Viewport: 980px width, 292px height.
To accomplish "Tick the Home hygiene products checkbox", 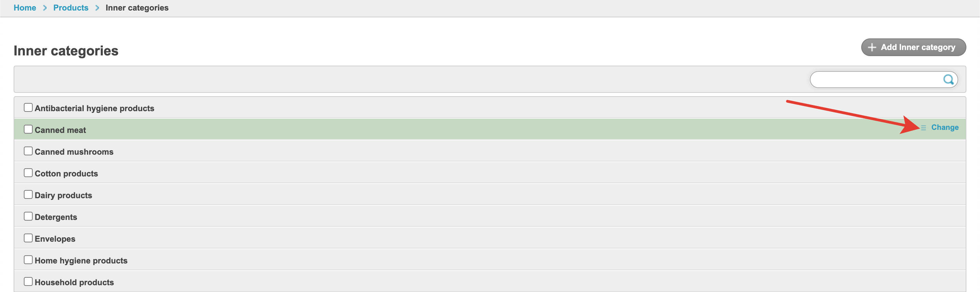I will [x=28, y=260].
